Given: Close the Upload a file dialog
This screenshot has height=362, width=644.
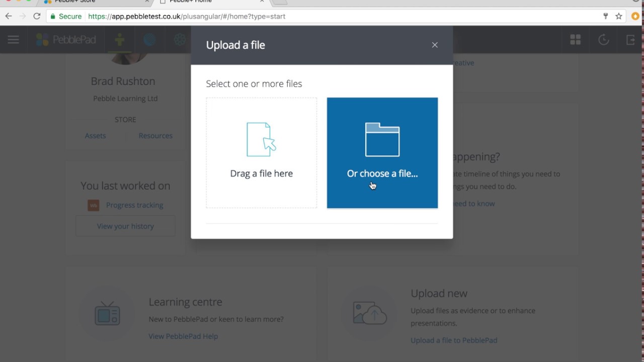Looking at the screenshot, I should (x=435, y=45).
